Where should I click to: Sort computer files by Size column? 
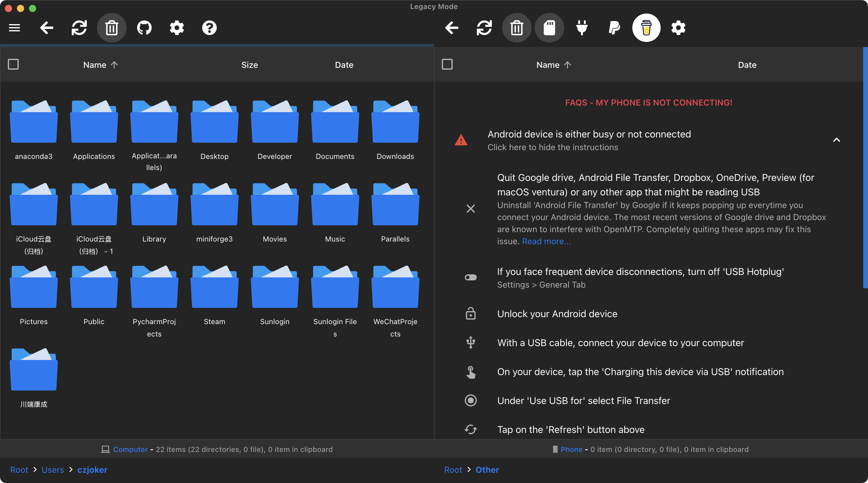click(x=249, y=65)
